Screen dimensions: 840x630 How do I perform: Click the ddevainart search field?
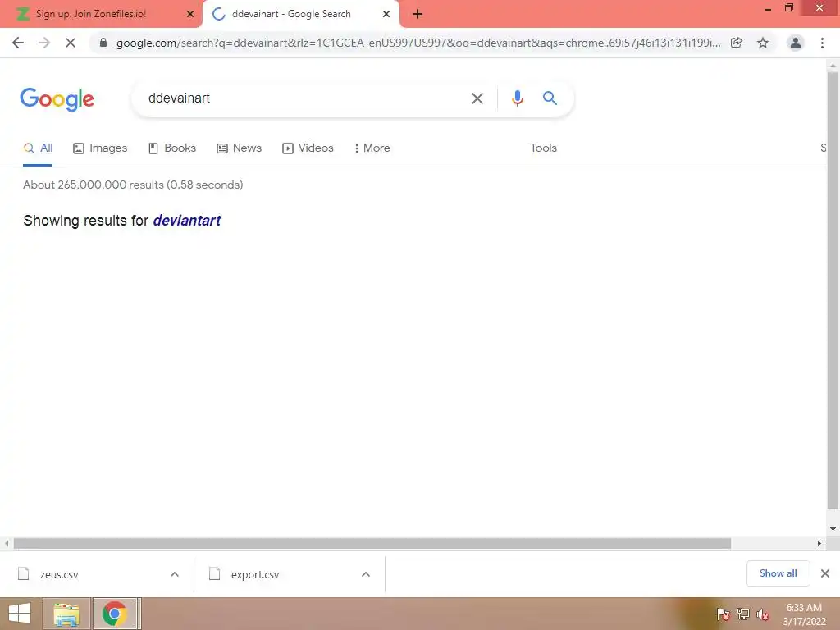305,98
